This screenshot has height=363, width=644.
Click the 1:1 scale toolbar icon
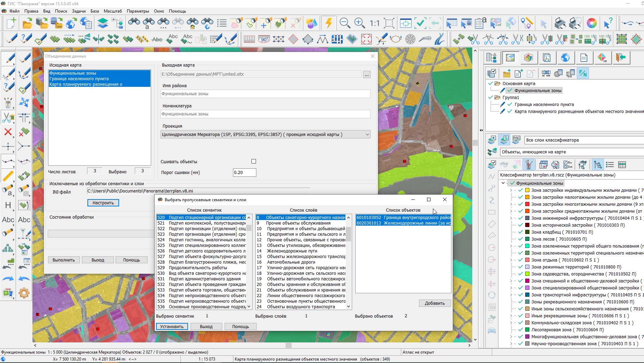pos(374,23)
